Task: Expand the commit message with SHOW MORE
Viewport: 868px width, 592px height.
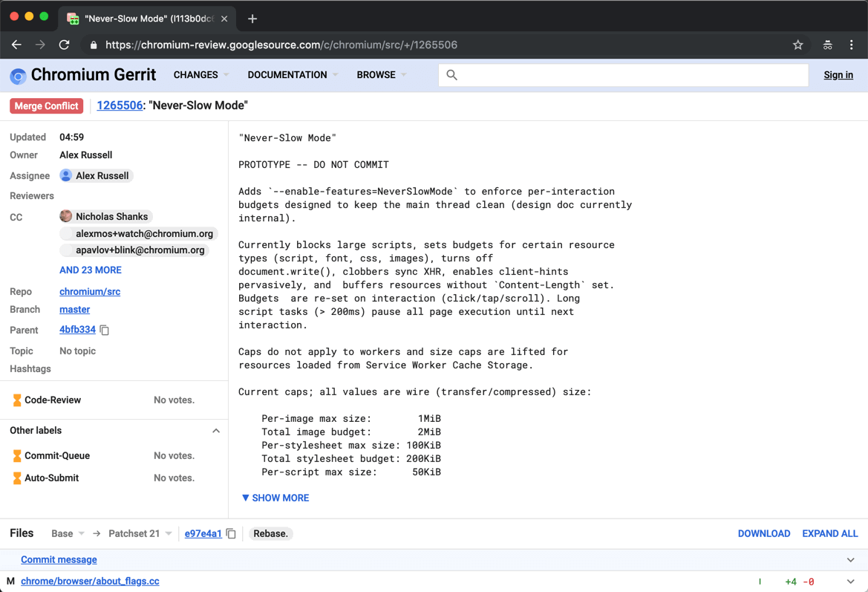Action: (x=275, y=498)
